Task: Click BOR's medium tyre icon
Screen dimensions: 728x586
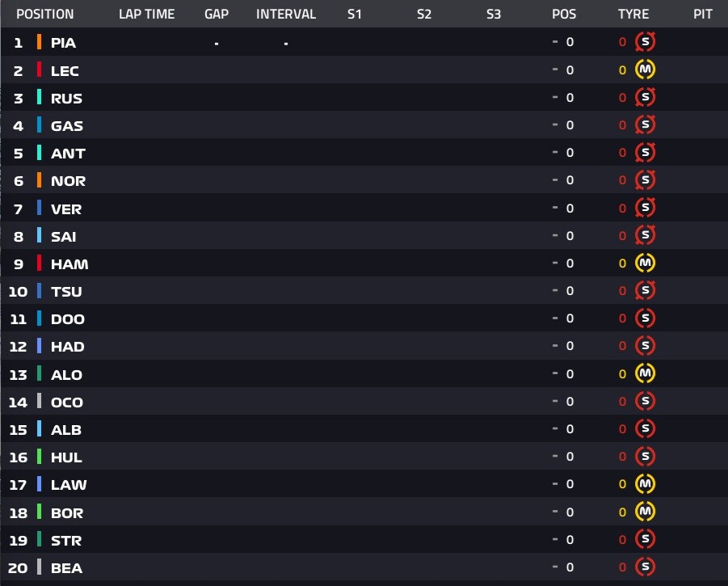Action: [x=645, y=512]
